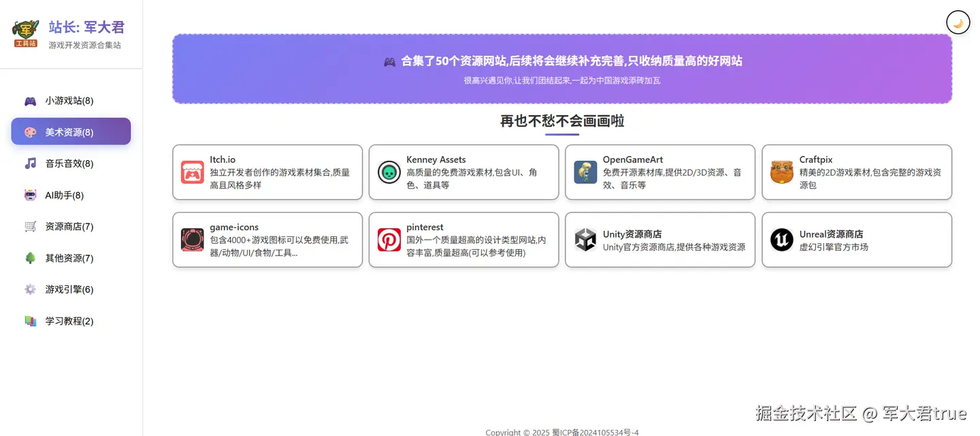Click the books icon beside 学习教程
980x436 pixels.
point(31,321)
